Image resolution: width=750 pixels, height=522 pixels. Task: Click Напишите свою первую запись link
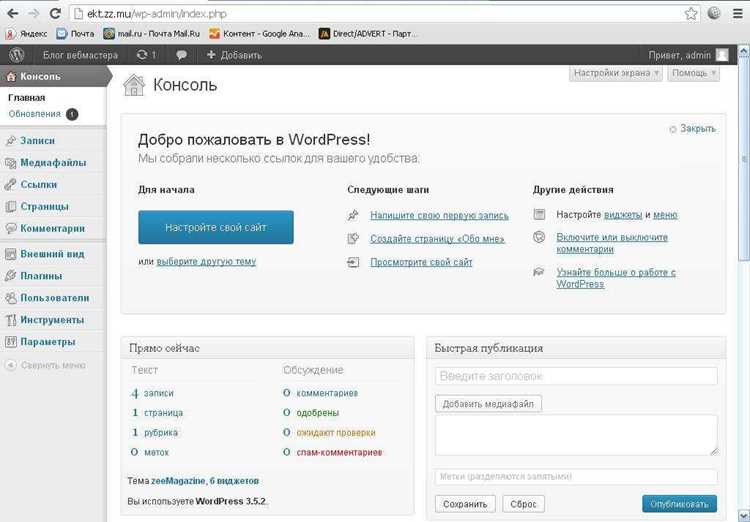click(439, 216)
